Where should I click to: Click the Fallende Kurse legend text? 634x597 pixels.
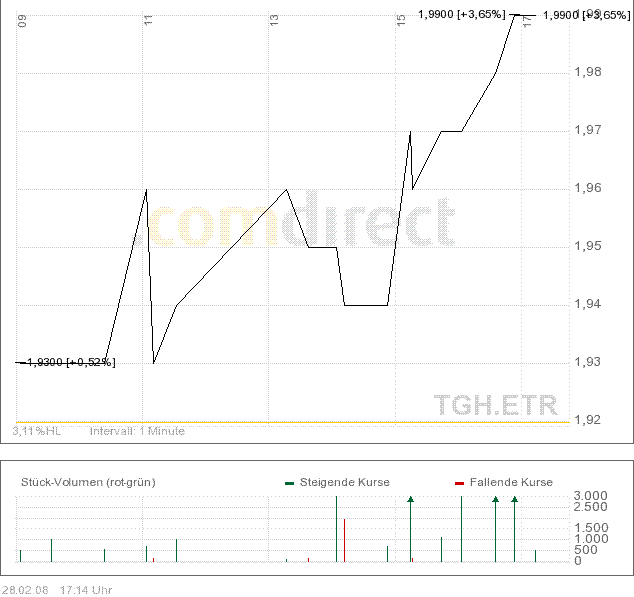pyautogui.click(x=510, y=482)
